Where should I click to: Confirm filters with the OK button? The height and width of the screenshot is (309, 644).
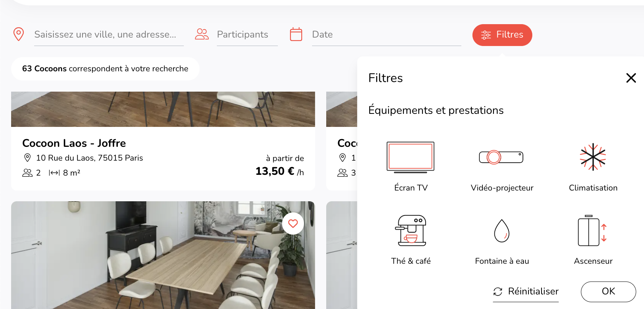point(608,291)
